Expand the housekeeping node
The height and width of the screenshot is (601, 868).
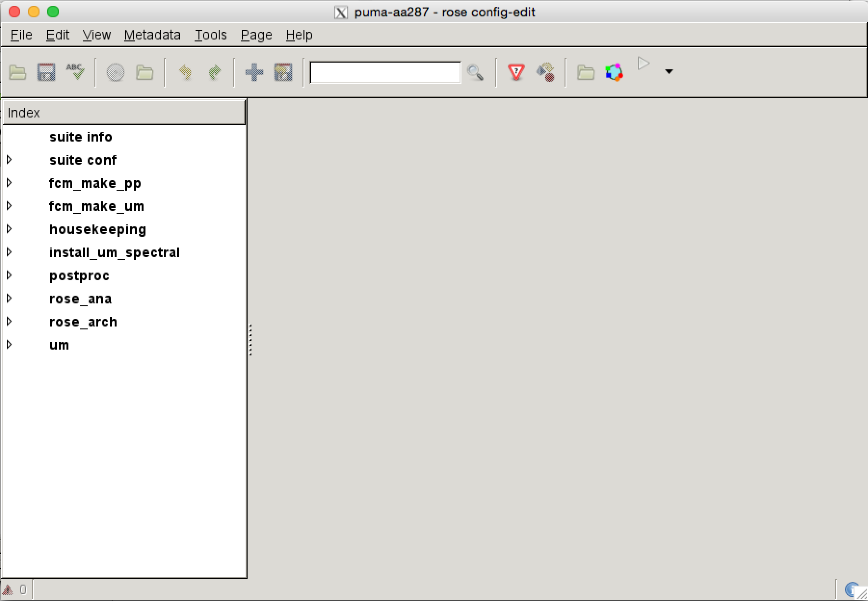pos(9,229)
